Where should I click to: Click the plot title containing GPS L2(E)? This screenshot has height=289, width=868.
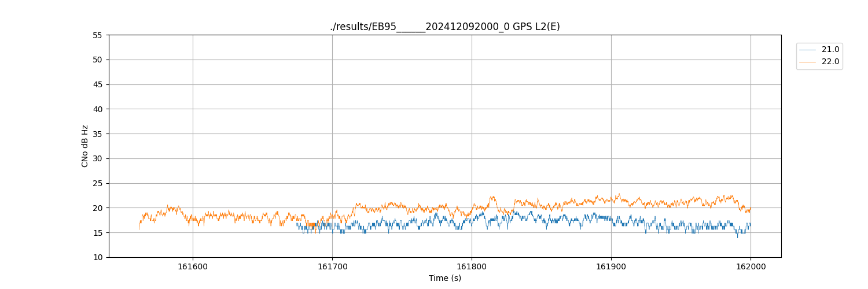coord(444,27)
